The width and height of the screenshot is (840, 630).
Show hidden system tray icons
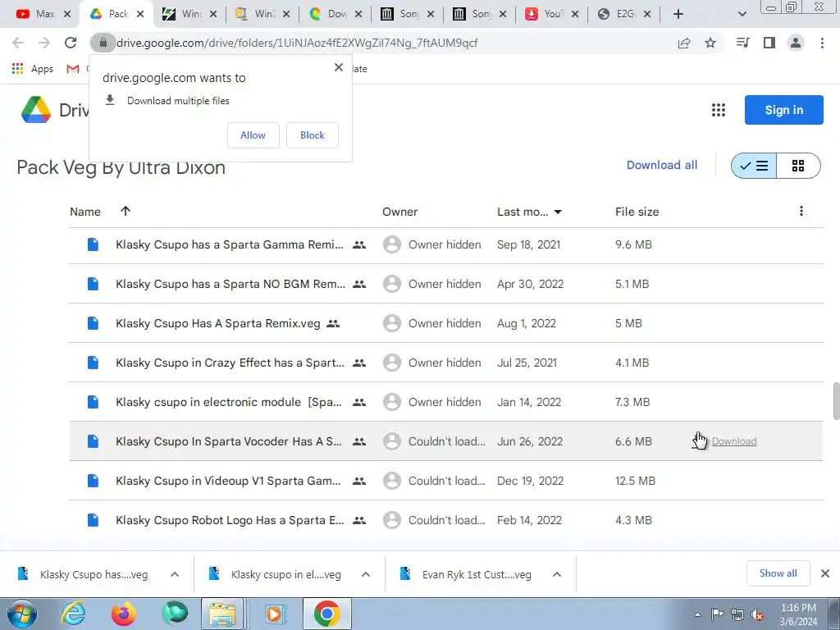(x=697, y=614)
